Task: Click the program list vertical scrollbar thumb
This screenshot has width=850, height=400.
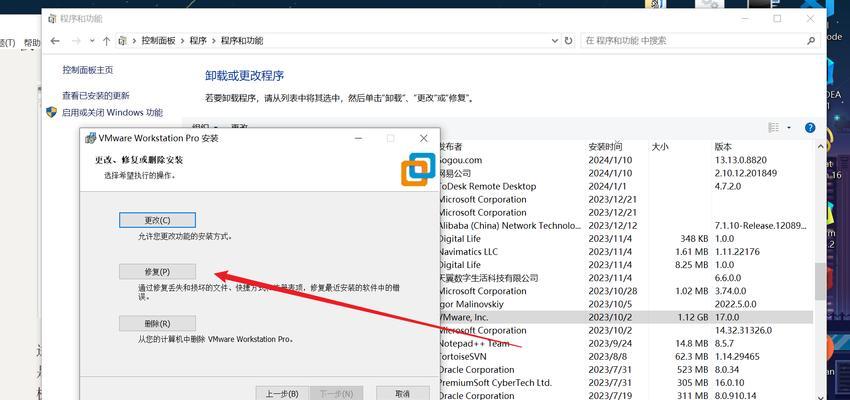Action: click(x=820, y=282)
